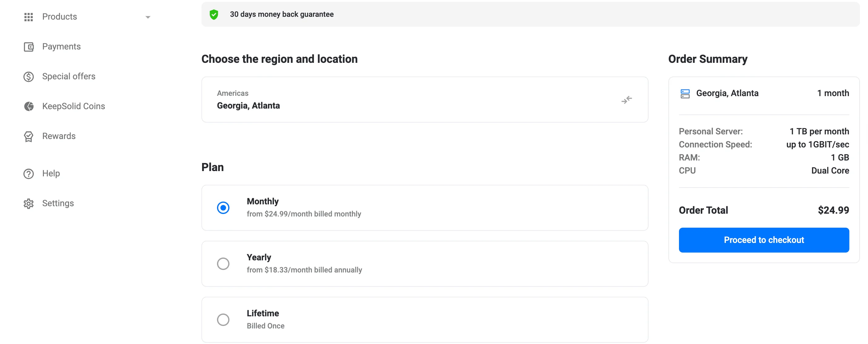Click the Help question mark icon

coord(29,174)
